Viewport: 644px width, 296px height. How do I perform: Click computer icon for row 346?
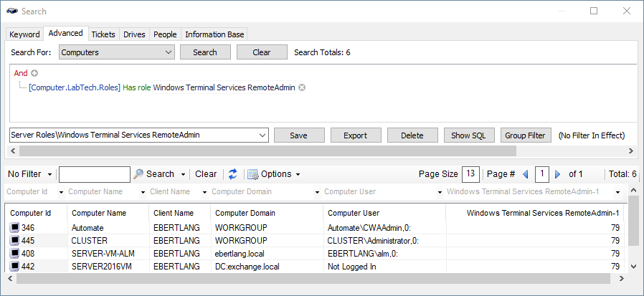(15, 227)
